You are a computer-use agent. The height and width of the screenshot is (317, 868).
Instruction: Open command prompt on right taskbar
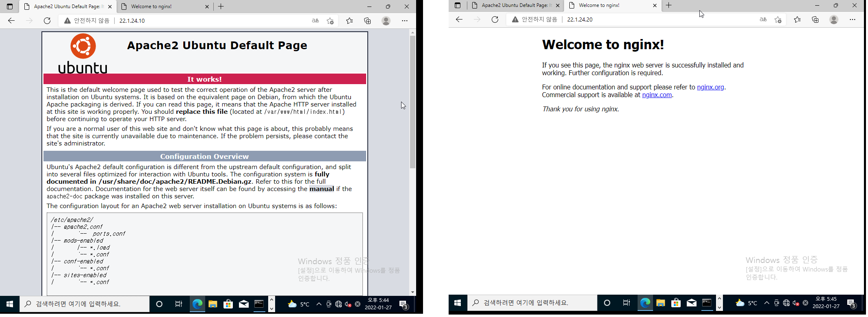pos(707,303)
